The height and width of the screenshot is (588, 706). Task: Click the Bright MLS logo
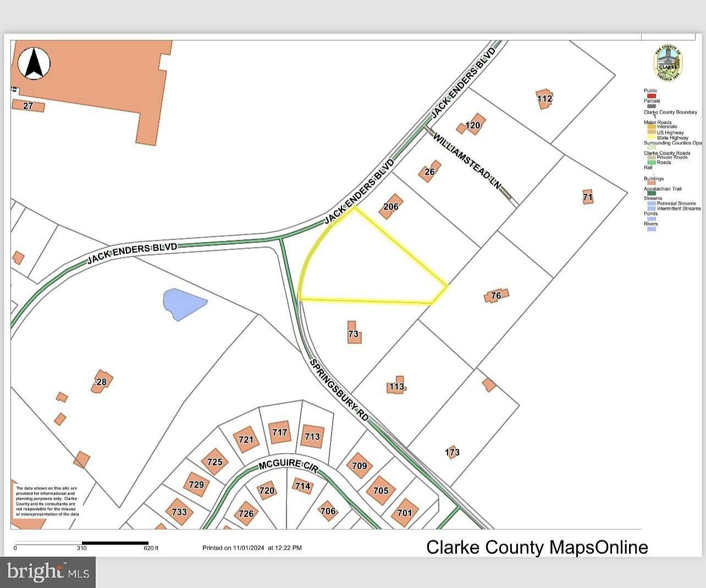(x=48, y=572)
